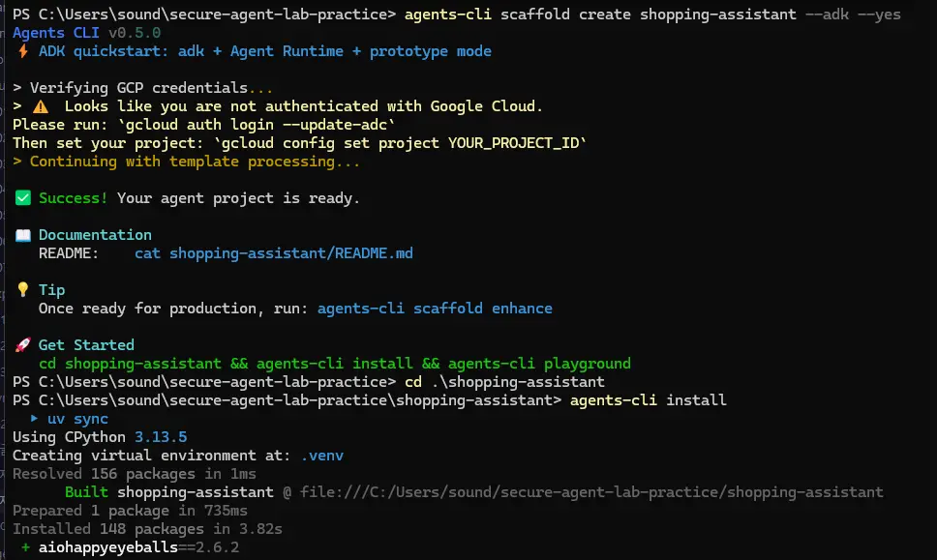The height and width of the screenshot is (560, 937).
Task: Click 'cat shopping-assistant/README.md' command text
Action: [274, 253]
